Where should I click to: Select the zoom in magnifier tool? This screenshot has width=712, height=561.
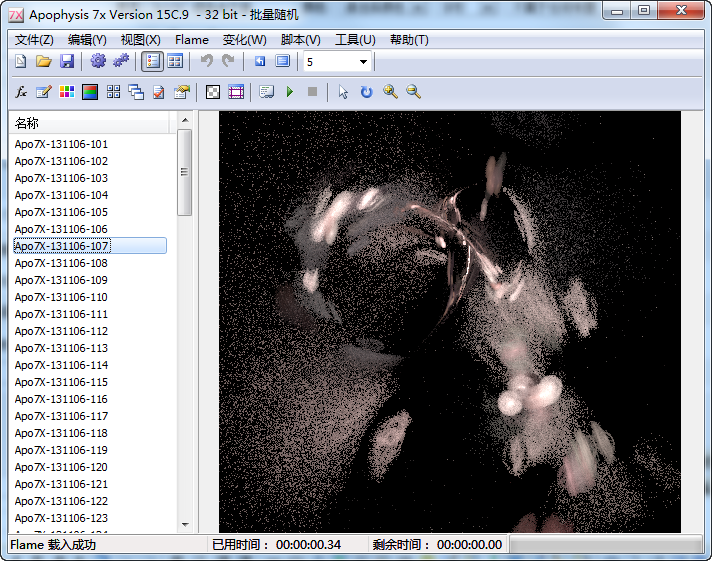pyautogui.click(x=390, y=92)
